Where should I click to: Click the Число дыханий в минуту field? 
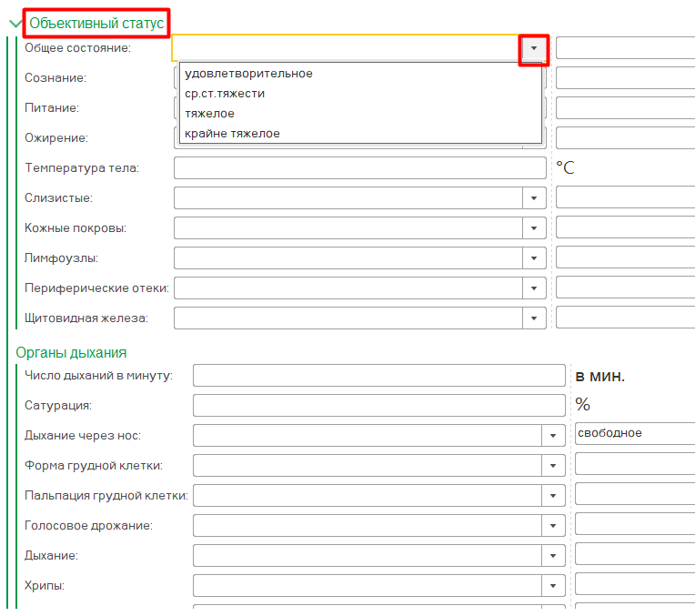[x=378, y=376]
